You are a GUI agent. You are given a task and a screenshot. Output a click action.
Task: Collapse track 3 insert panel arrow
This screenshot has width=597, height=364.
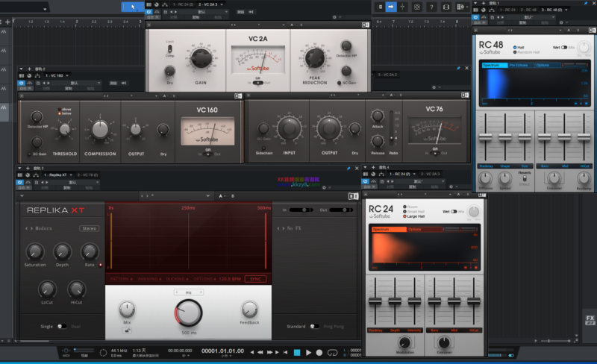[x=20, y=168]
